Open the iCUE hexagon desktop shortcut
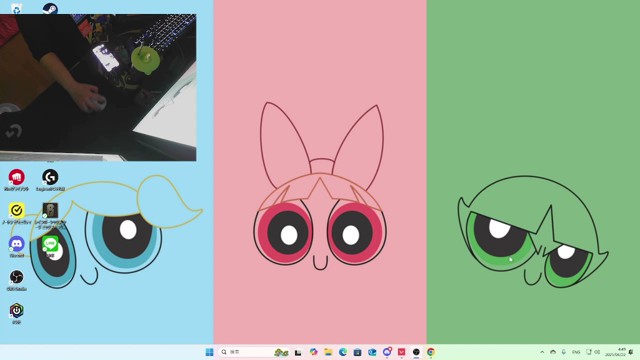 click(x=16, y=313)
